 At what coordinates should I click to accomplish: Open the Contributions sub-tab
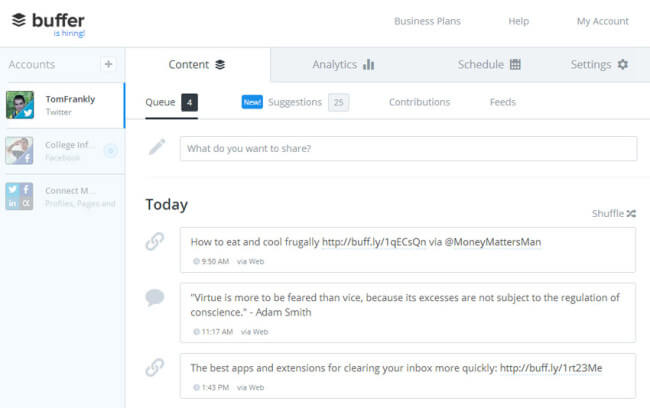[x=420, y=102]
